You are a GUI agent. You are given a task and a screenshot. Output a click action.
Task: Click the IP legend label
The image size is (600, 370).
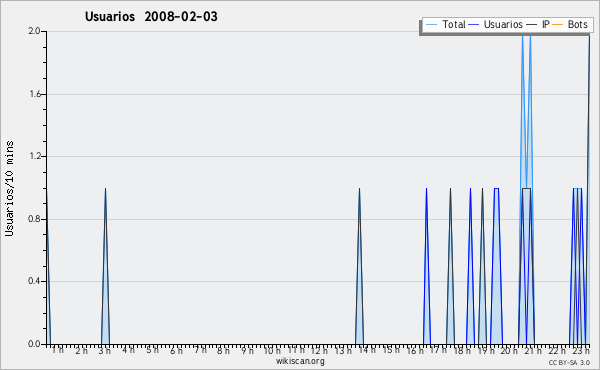(546, 24)
